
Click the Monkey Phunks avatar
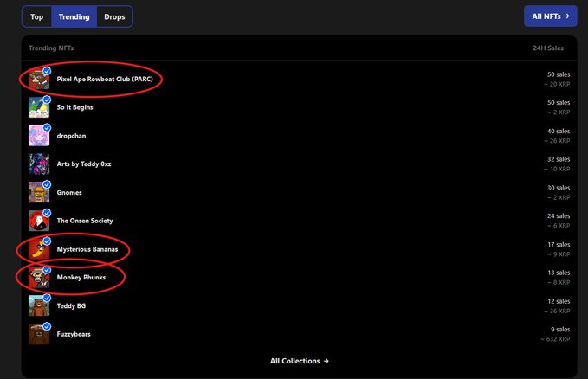(x=39, y=278)
